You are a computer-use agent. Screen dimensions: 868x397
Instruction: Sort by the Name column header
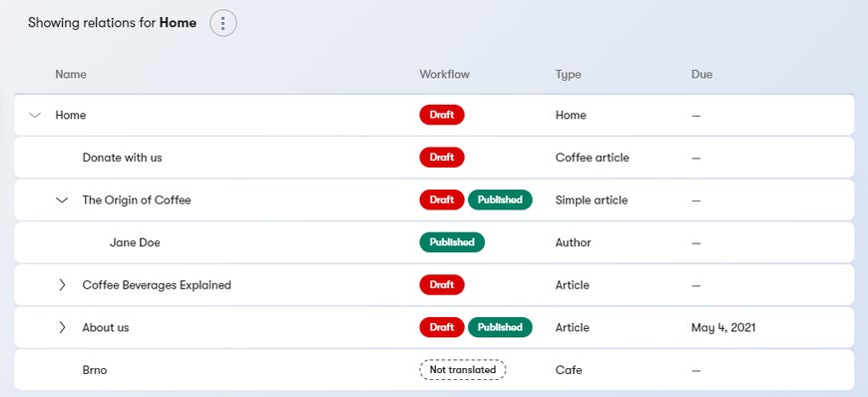pyautogui.click(x=71, y=74)
